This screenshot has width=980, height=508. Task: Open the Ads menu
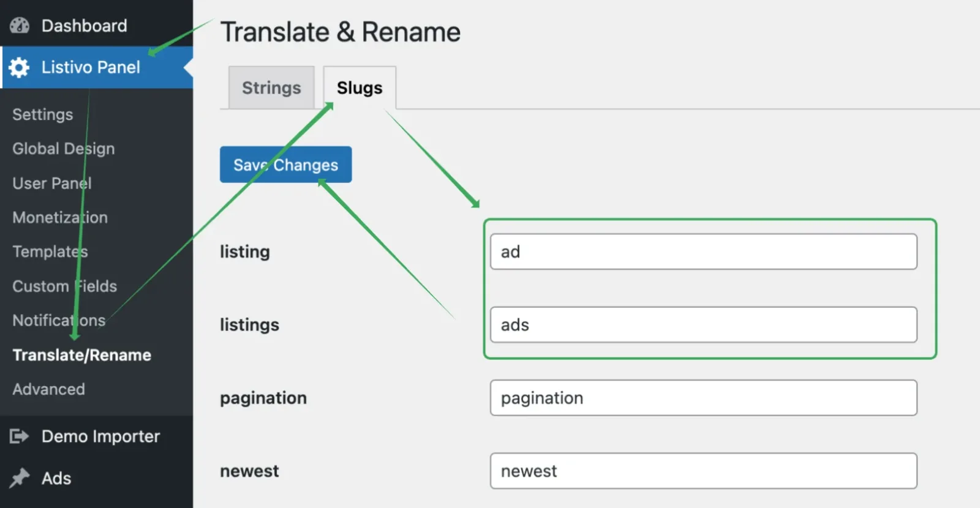(56, 478)
